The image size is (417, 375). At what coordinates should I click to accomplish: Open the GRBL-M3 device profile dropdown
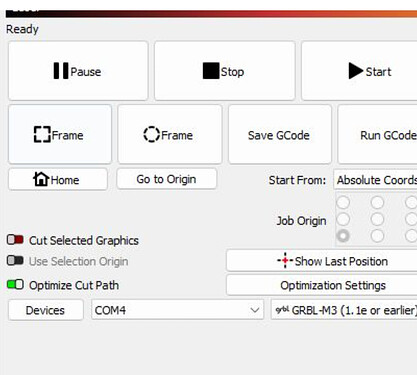click(x=344, y=310)
